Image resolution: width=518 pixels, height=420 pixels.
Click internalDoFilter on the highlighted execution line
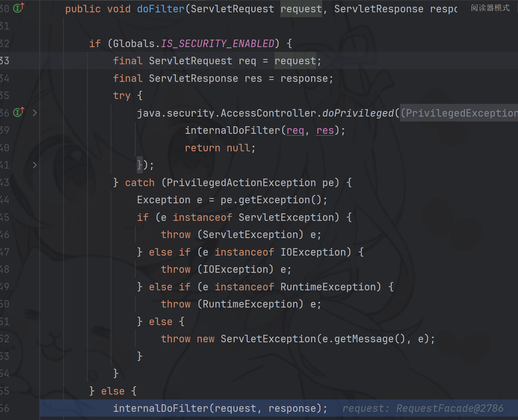tap(161, 408)
